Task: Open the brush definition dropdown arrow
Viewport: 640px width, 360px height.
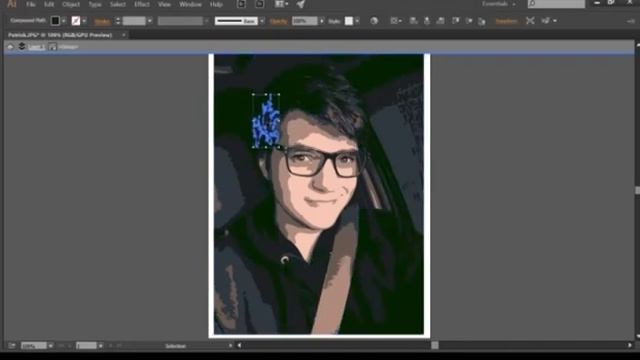Action: [262, 21]
